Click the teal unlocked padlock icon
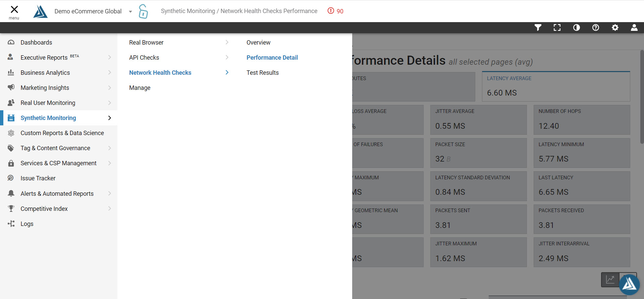644x299 pixels. pyautogui.click(x=143, y=11)
